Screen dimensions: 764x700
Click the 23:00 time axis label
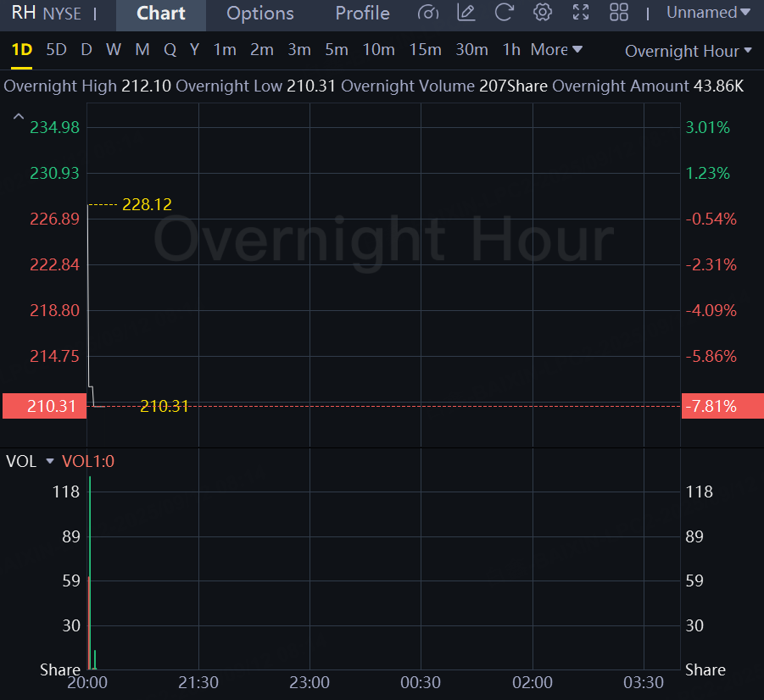pos(310,682)
